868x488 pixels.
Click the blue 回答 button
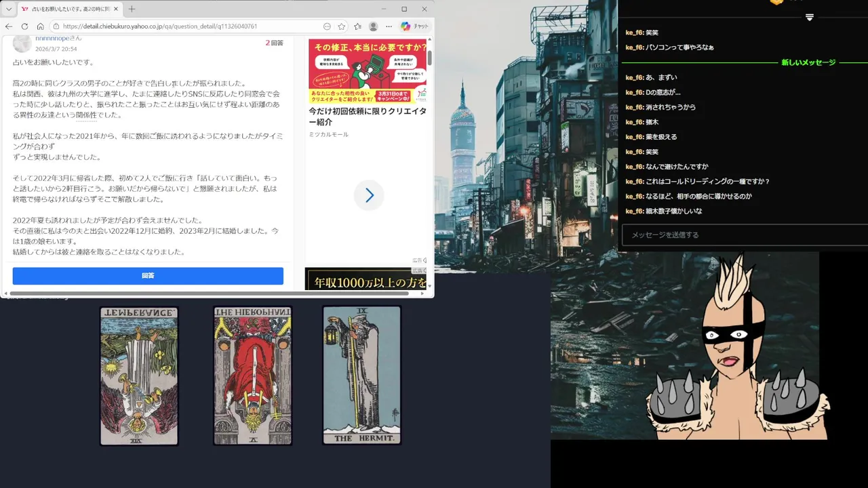click(148, 276)
